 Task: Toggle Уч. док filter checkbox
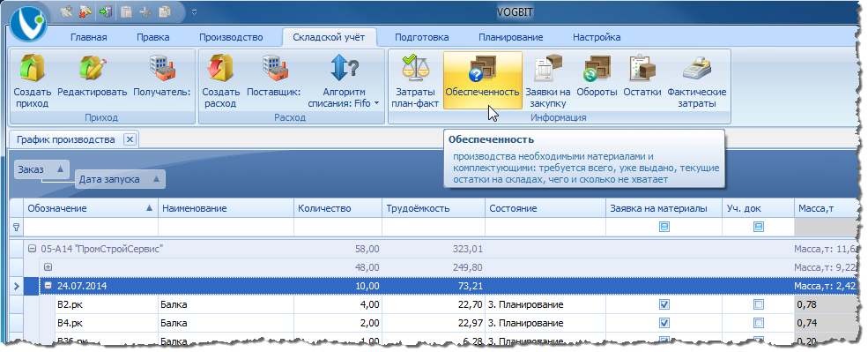[758, 227]
